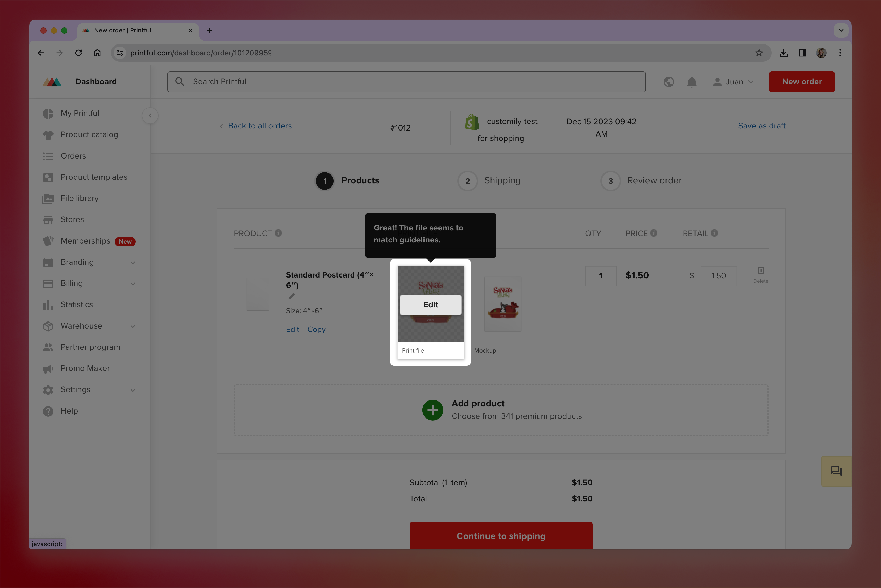Collapse the sidebar with arrow button
The height and width of the screenshot is (588, 881).
pyautogui.click(x=150, y=116)
